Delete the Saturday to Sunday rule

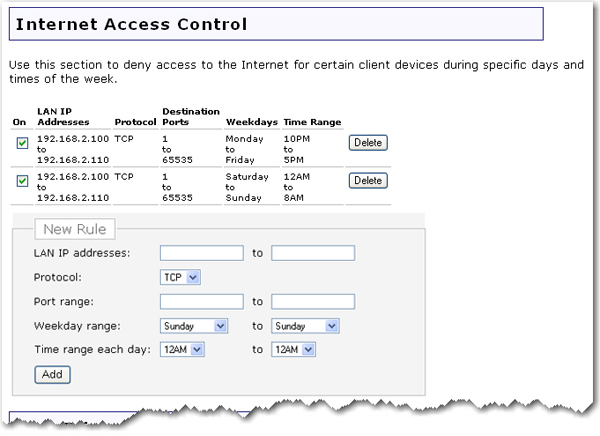[367, 181]
